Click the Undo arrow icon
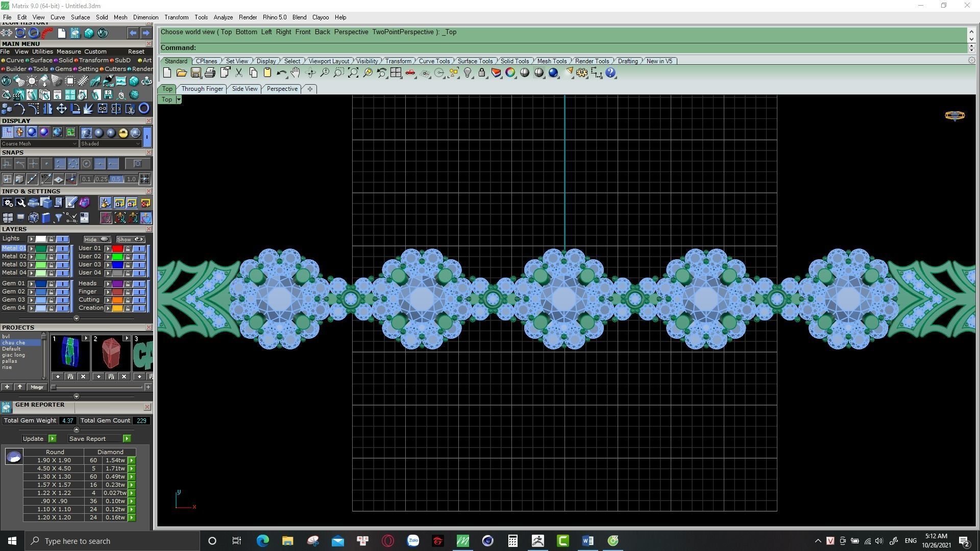980x551 pixels. click(281, 73)
